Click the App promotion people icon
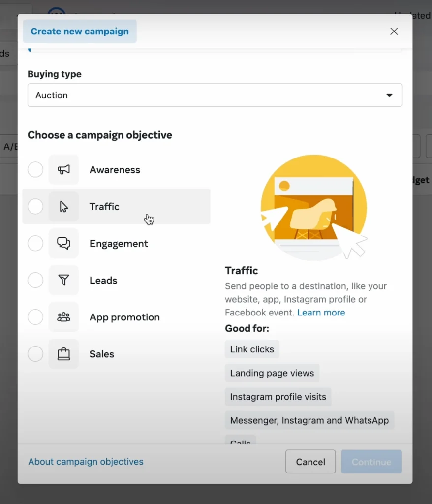 click(x=63, y=317)
